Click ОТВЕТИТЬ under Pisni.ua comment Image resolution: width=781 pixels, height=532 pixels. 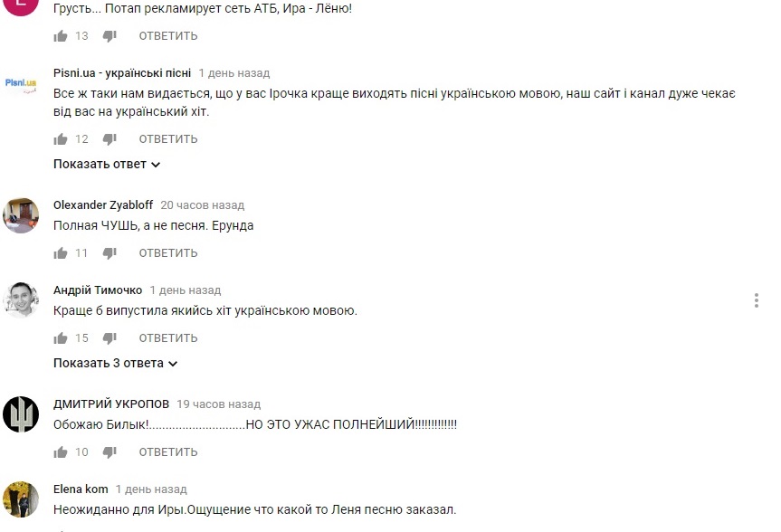click(x=168, y=139)
